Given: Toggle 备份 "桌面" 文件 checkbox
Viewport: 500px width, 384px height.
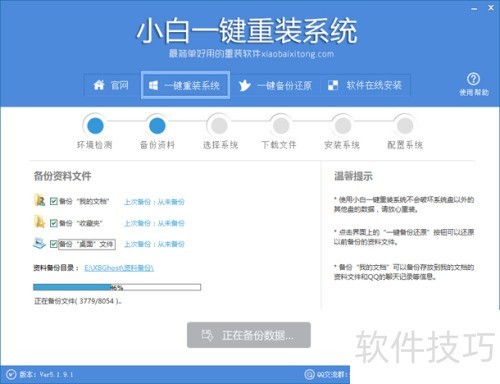Looking at the screenshot, I should tap(53, 244).
